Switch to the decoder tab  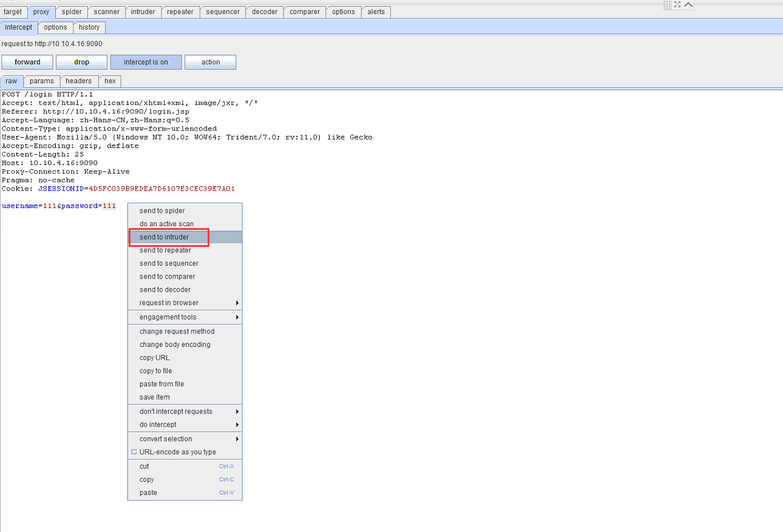[265, 12]
